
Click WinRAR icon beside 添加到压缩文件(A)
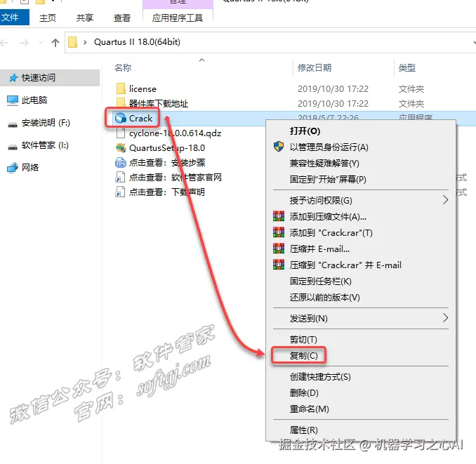pyautogui.click(x=279, y=216)
